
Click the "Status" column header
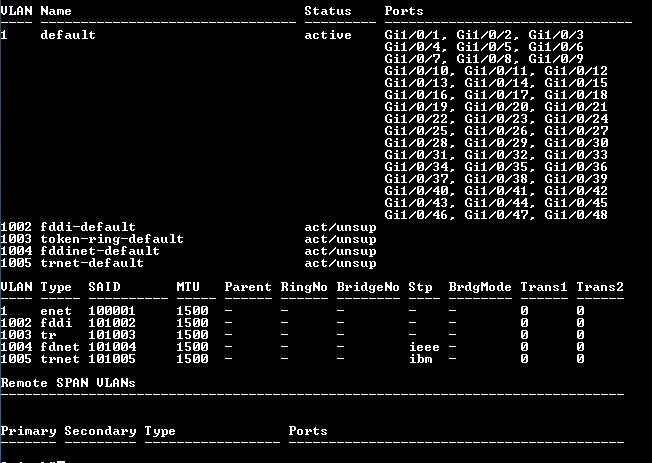[328, 11]
